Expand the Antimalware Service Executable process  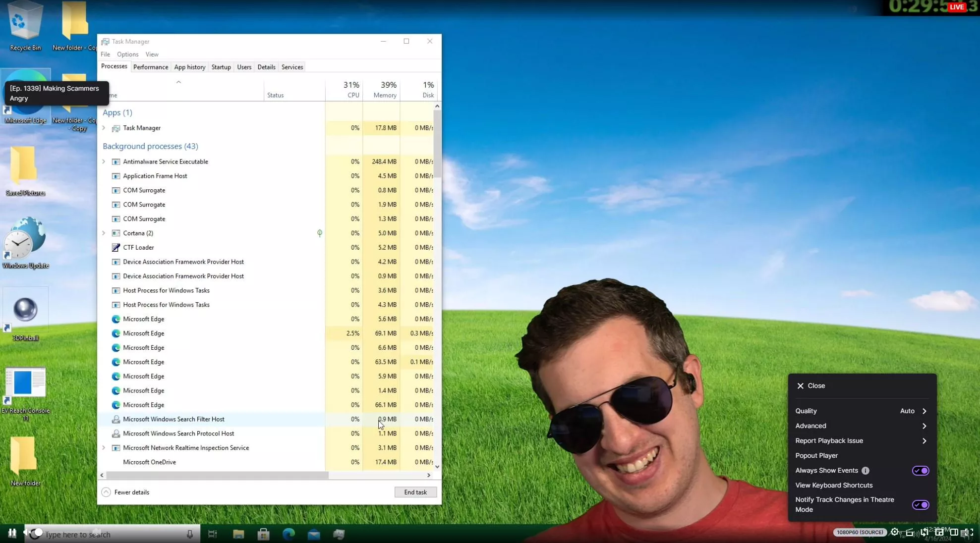tap(104, 162)
